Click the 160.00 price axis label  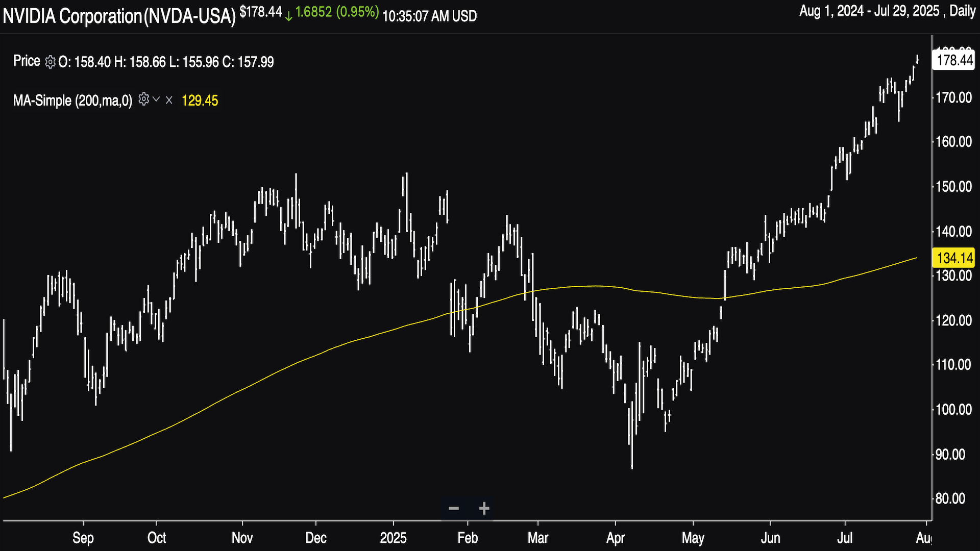953,142
